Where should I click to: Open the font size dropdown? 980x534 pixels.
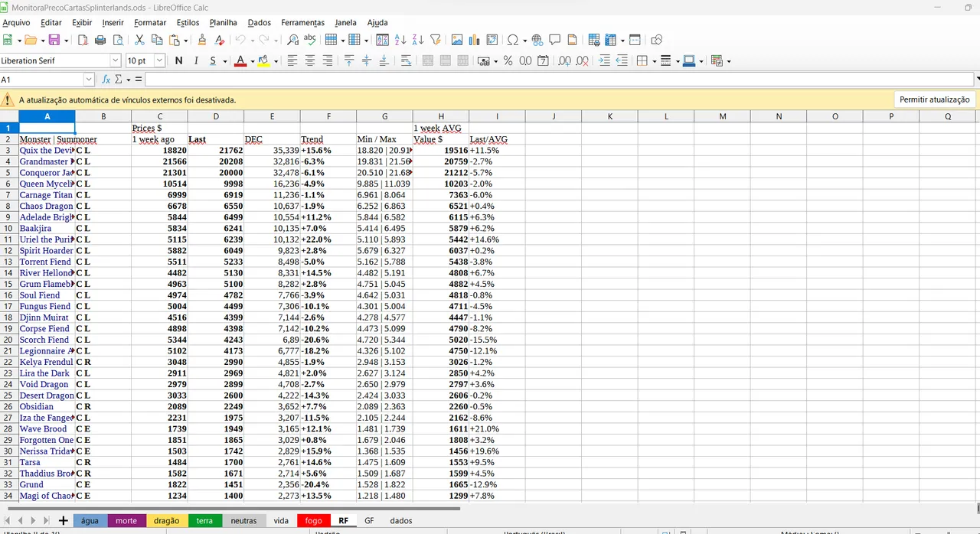(160, 60)
